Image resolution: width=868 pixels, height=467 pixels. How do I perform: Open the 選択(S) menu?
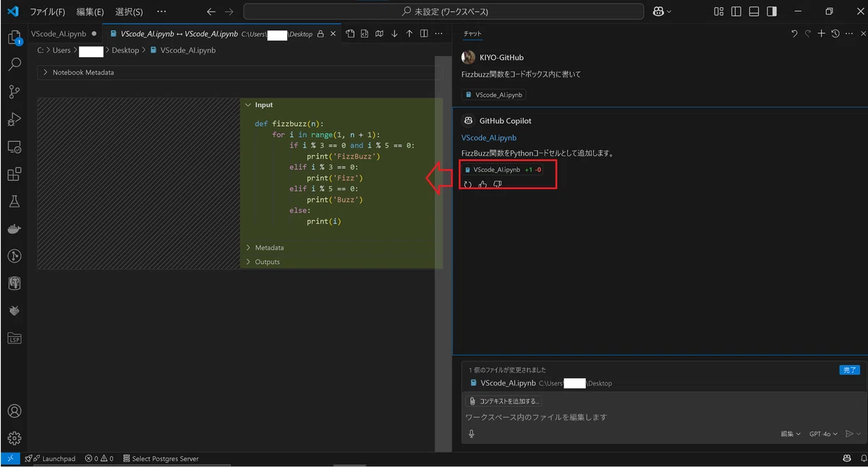129,12
